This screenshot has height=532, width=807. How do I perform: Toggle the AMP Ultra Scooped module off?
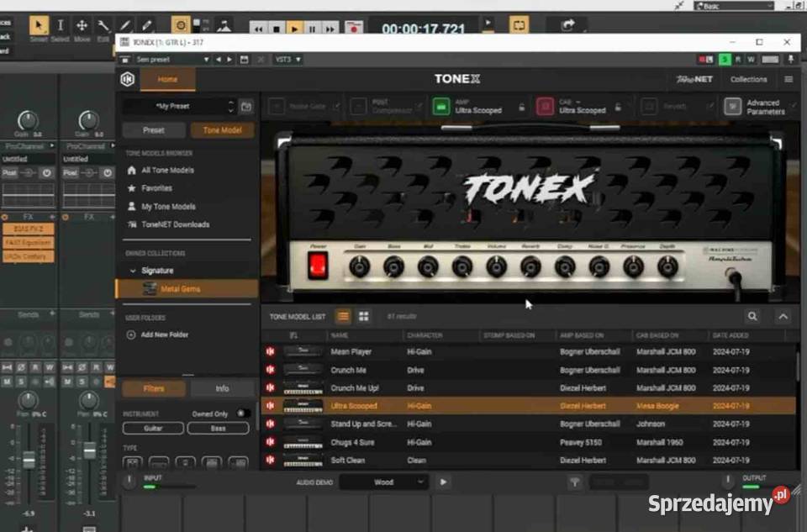point(440,108)
